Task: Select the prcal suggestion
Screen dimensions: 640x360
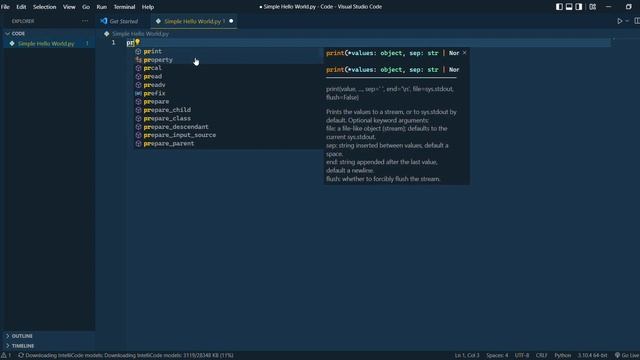Action: 229,68
